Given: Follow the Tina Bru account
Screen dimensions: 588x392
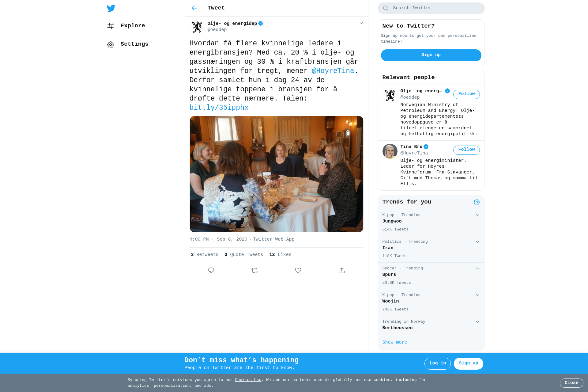Looking at the screenshot, I should [x=466, y=150].
